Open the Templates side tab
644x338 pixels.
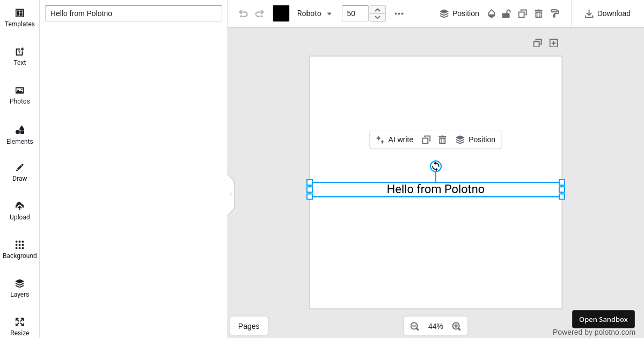(20, 18)
